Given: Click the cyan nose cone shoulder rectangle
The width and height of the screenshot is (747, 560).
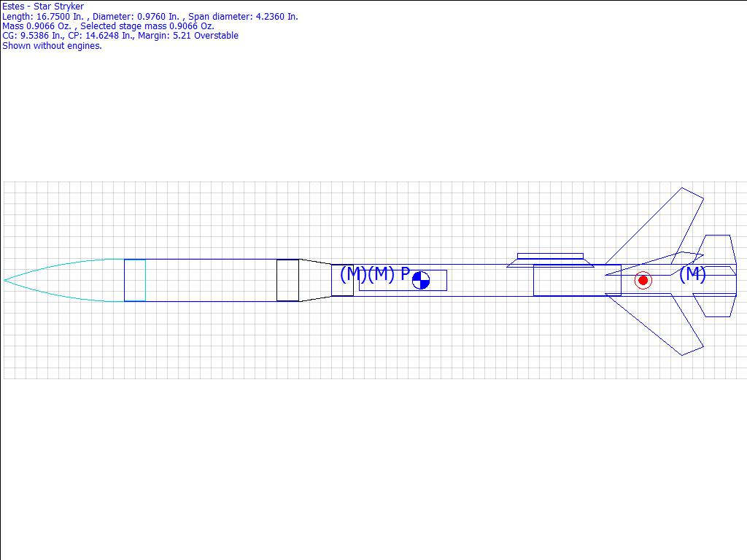Looking at the screenshot, I should pos(134,280).
